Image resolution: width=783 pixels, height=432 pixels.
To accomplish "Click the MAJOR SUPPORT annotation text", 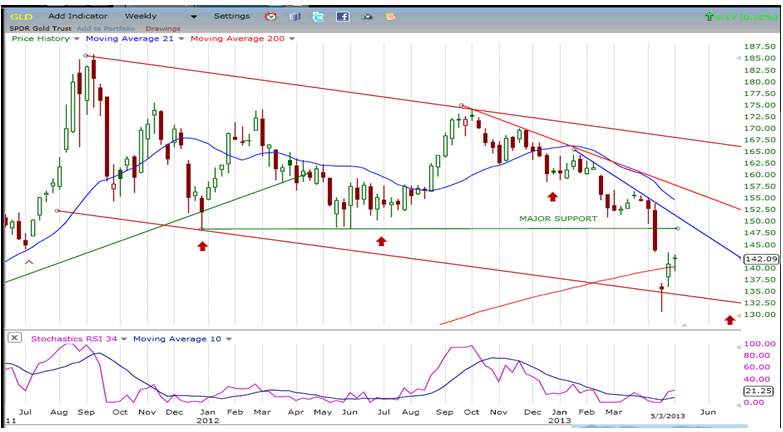I will click(x=558, y=219).
